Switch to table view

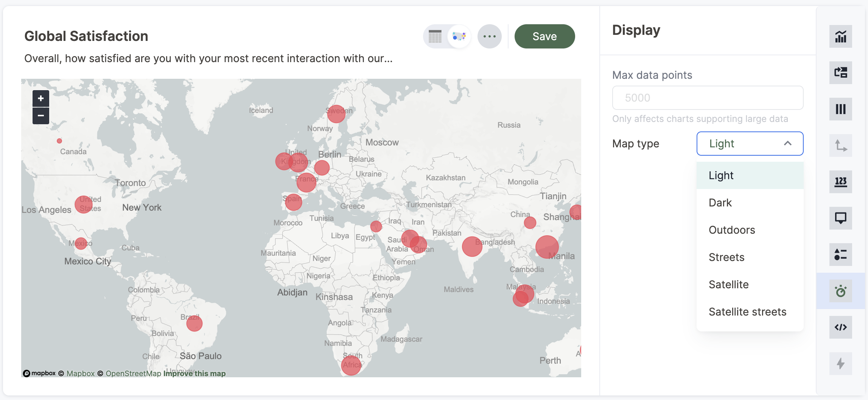tap(435, 36)
